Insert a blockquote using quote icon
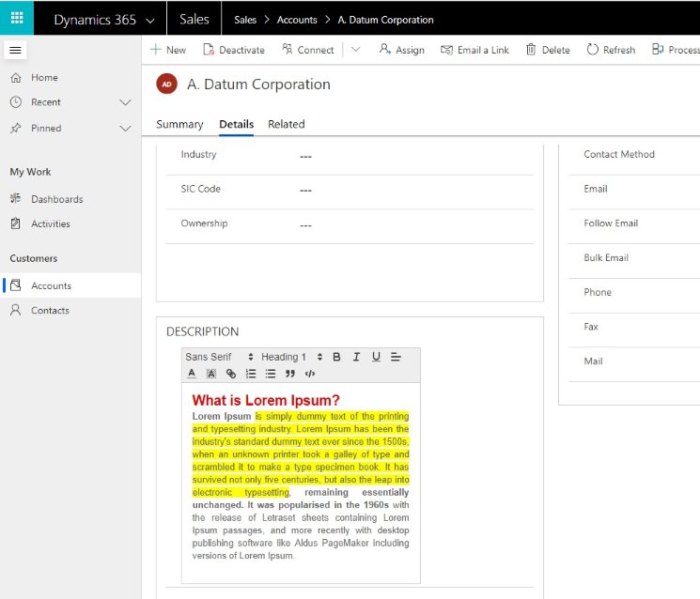 290,374
